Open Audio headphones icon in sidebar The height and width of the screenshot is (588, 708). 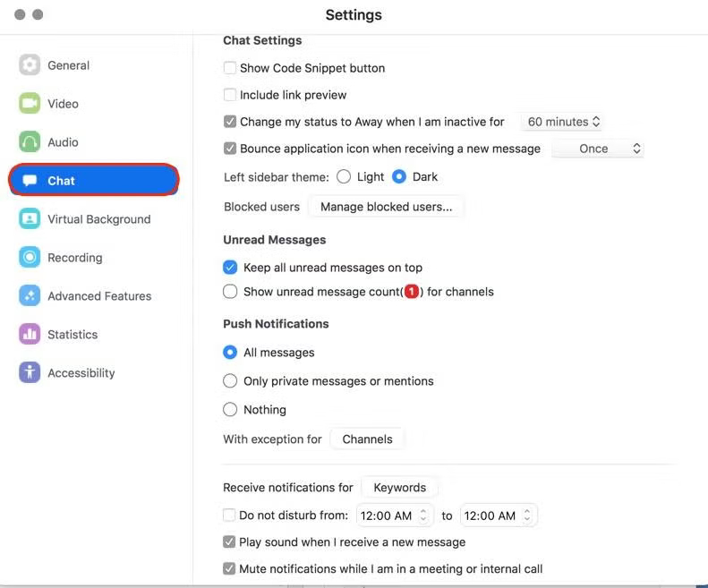tap(30, 142)
